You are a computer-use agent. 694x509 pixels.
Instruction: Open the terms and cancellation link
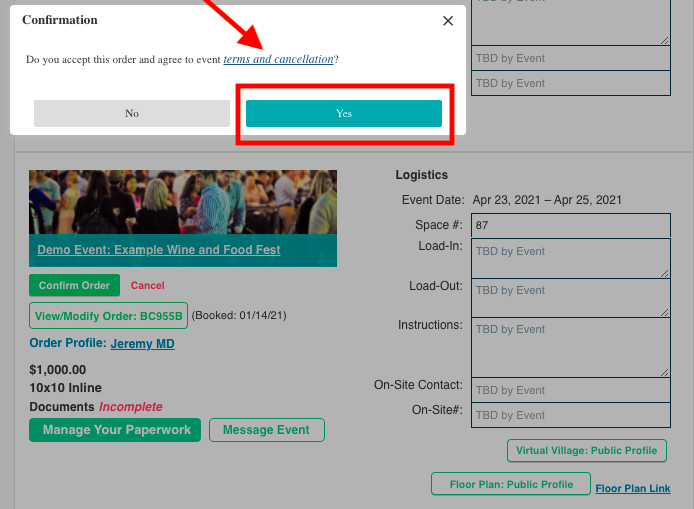click(x=278, y=59)
